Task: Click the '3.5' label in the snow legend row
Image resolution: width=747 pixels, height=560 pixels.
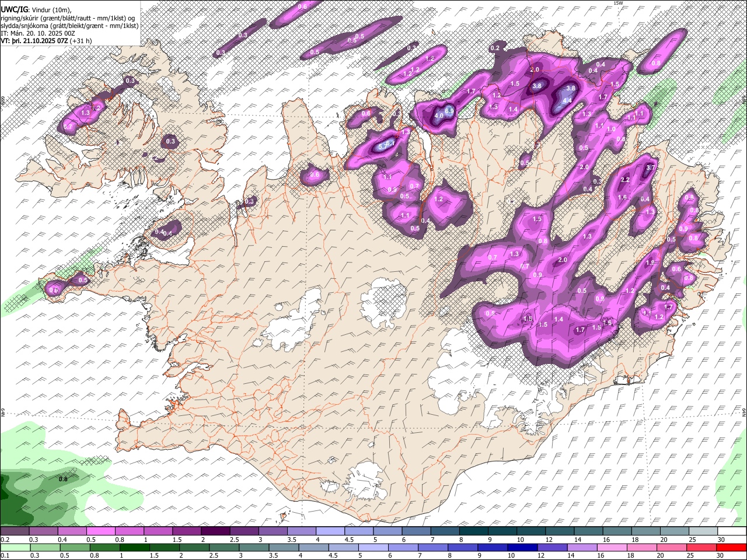Action: (292, 540)
